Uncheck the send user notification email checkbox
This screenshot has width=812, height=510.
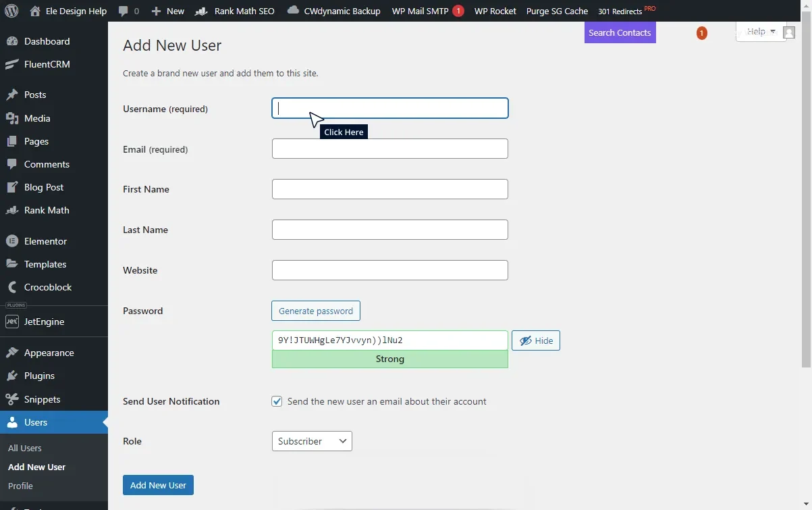pos(277,401)
